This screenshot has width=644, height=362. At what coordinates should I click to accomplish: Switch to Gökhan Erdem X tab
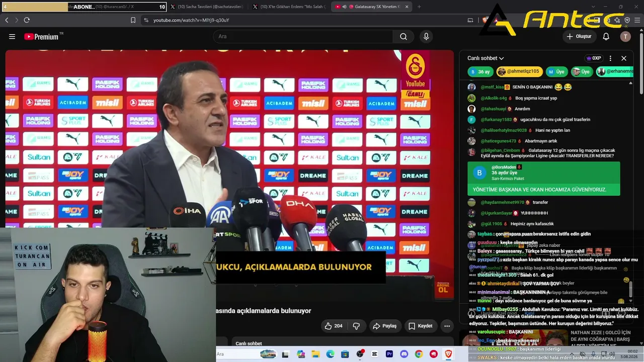point(289,7)
